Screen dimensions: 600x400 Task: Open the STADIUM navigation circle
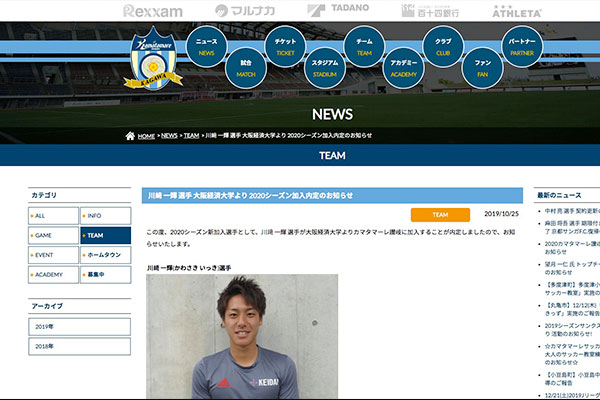(324, 67)
